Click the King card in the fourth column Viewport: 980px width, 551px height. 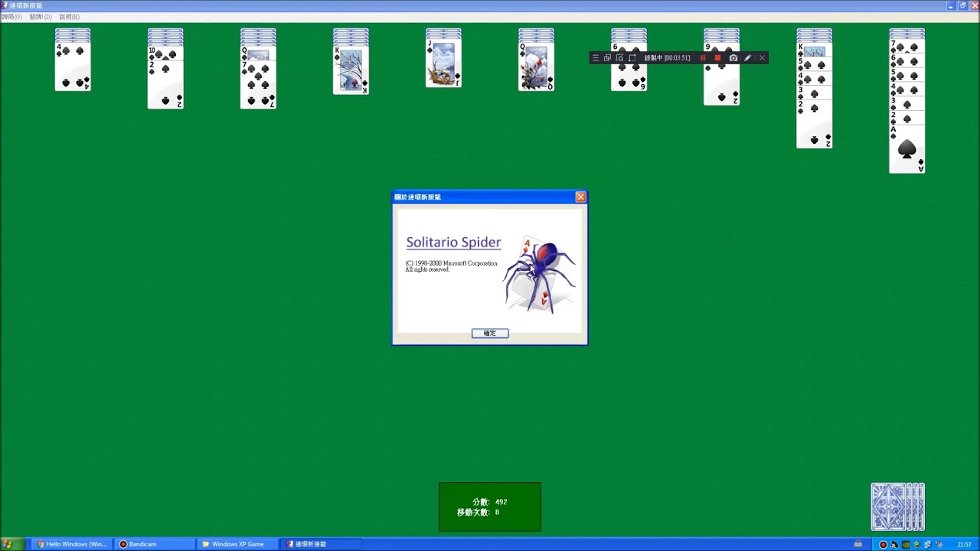pyautogui.click(x=351, y=70)
